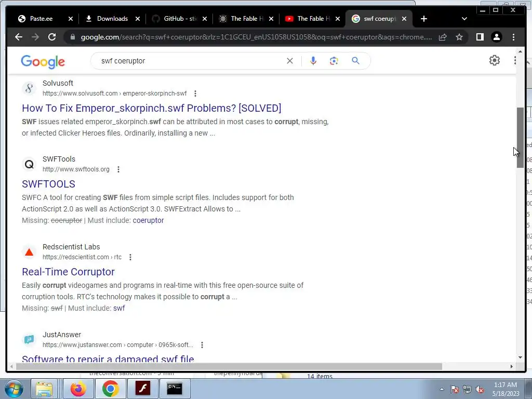Open more options for the SWFTools result
532x399 pixels.
coord(118,169)
